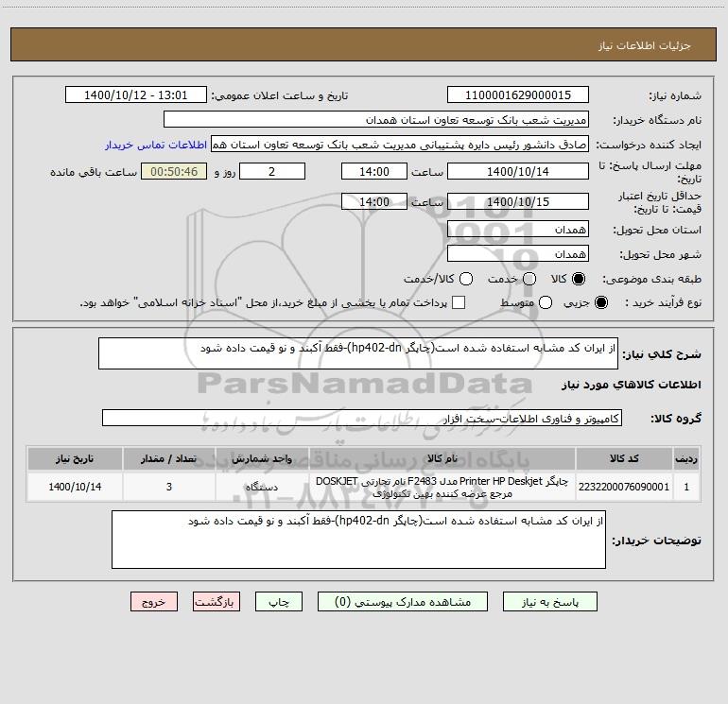The height and width of the screenshot is (704, 728).
Task: Open اطلاعات تماس خریدار link
Action: pos(156,145)
